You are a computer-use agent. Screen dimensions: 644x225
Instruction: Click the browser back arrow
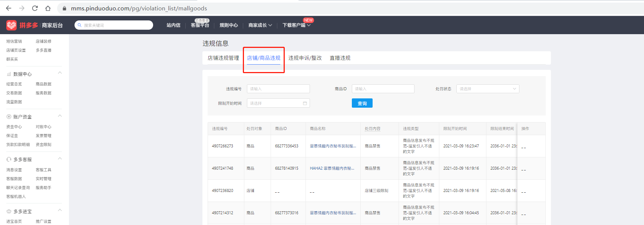point(9,8)
